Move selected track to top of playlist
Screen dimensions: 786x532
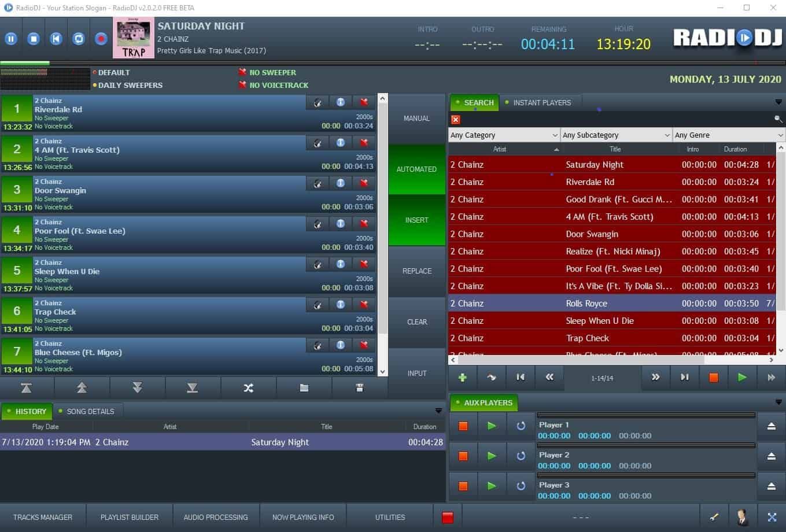[x=26, y=387]
